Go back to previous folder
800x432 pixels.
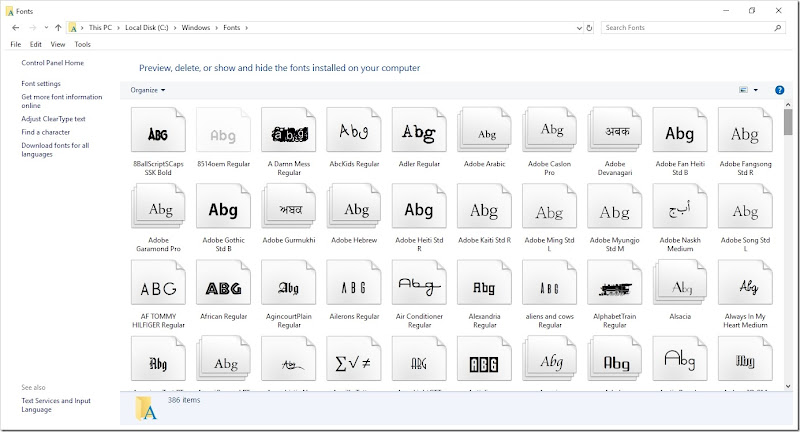[16, 28]
